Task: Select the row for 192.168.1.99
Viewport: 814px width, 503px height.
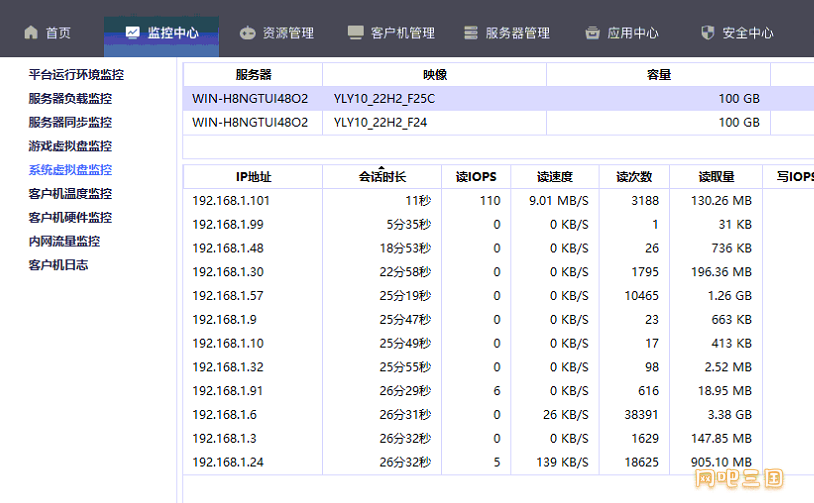Action: coord(498,225)
